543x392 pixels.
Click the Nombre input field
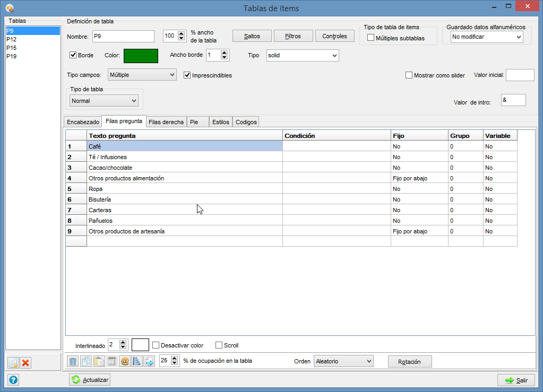click(123, 36)
